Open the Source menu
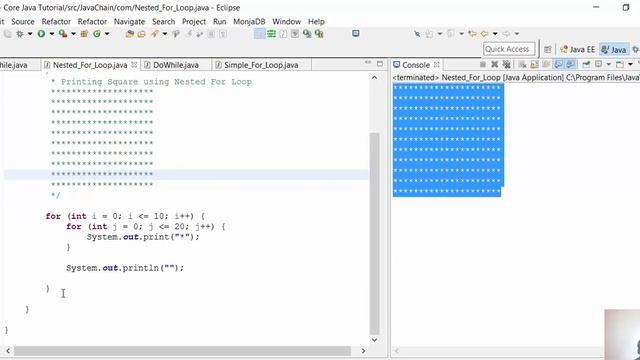The width and height of the screenshot is (640, 360). (23, 22)
